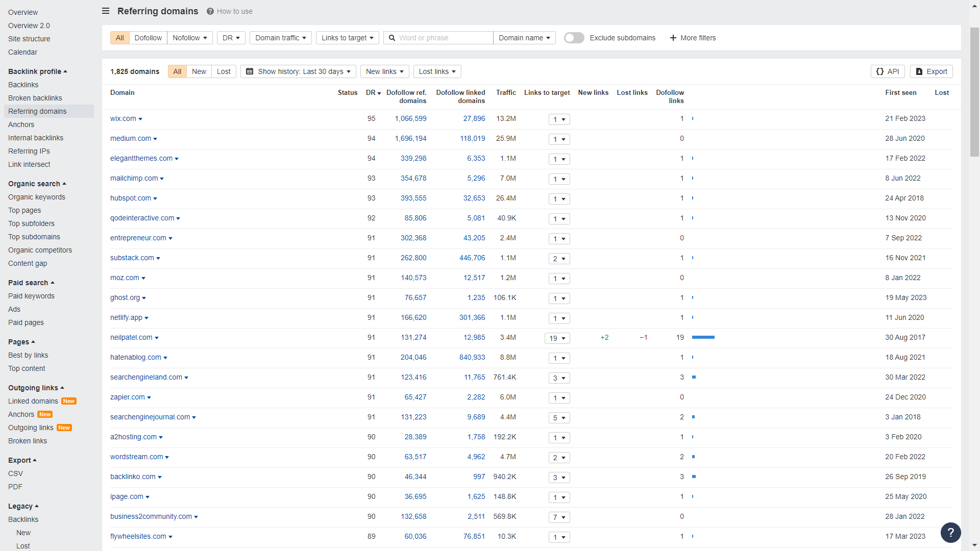This screenshot has width=980, height=551.
Task: Open the zapier.com domain caret menu
Action: [x=149, y=398]
